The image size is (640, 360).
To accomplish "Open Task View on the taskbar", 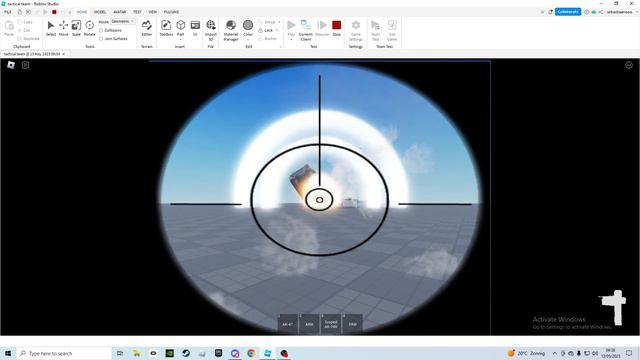I will [x=120, y=353].
